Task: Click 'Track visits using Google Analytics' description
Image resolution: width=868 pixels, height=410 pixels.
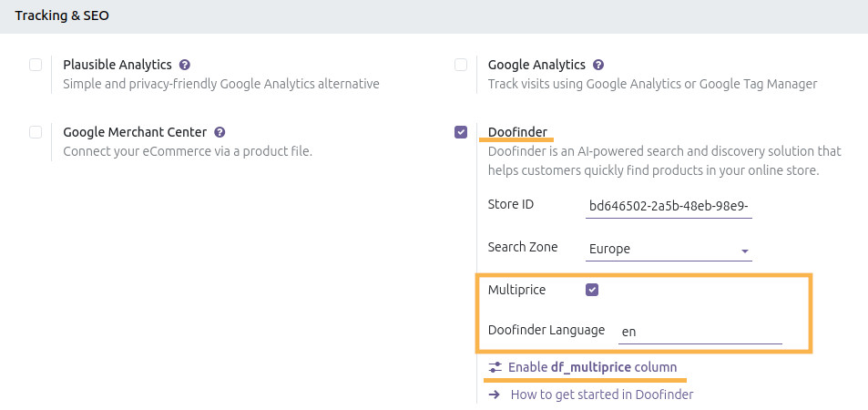Action: pos(653,84)
